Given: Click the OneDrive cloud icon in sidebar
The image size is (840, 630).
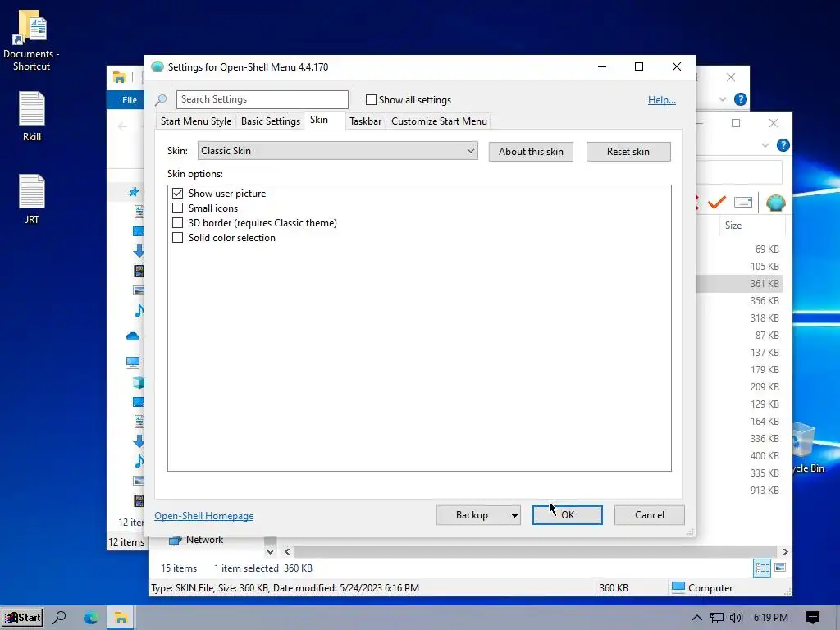Looking at the screenshot, I should click(133, 336).
